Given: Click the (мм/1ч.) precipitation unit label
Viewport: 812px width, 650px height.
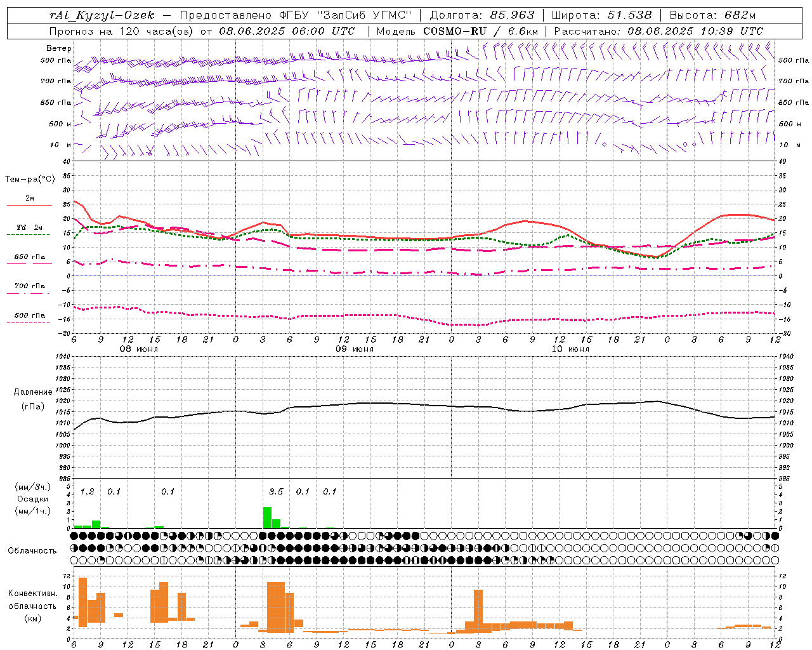Looking at the screenshot, I should [x=33, y=511].
